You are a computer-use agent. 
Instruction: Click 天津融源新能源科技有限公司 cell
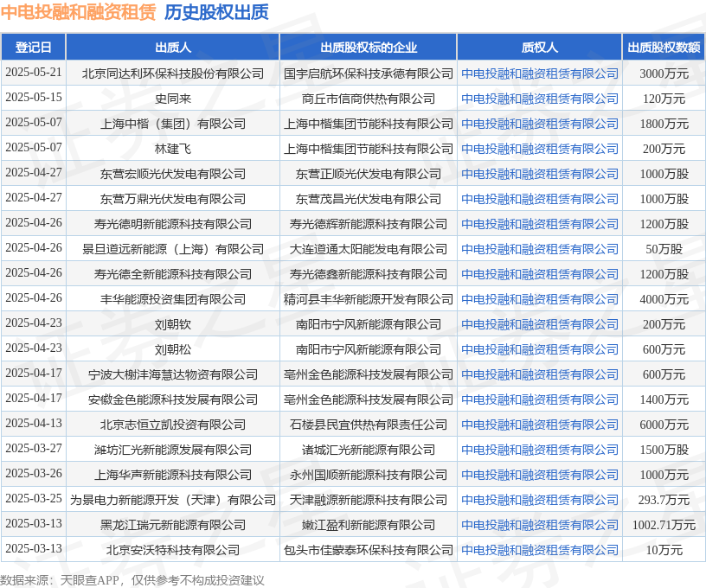click(x=369, y=500)
